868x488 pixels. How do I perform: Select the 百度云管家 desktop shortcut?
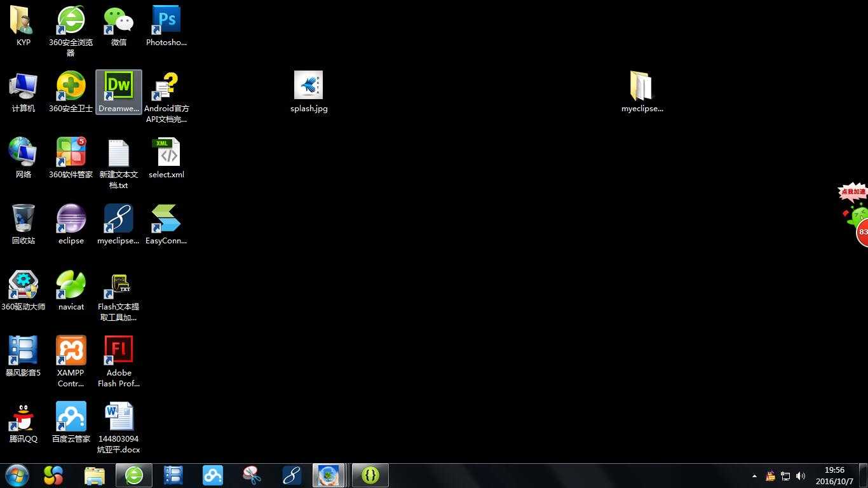pyautogui.click(x=71, y=422)
